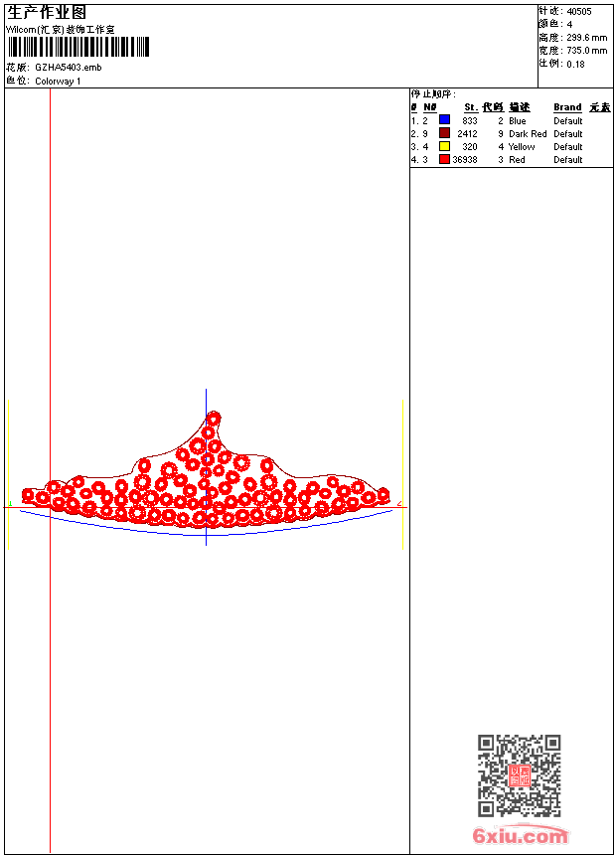This screenshot has width=616, height=855.
Task: Click the stitch count 833
Action: (x=469, y=121)
